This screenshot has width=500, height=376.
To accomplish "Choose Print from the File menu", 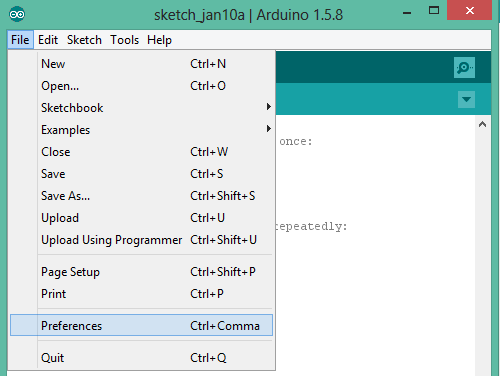I will click(x=141, y=294).
